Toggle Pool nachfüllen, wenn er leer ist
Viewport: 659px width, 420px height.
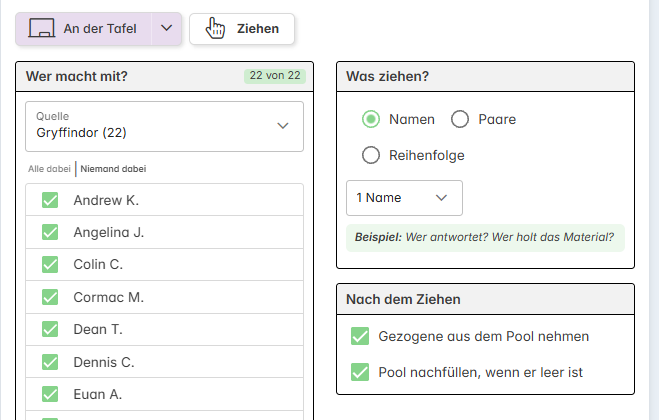[360, 372]
